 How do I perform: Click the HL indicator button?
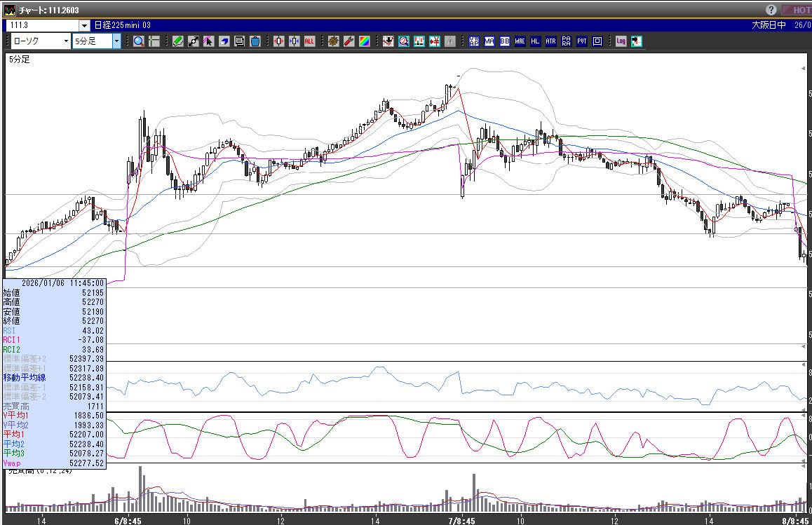536,41
